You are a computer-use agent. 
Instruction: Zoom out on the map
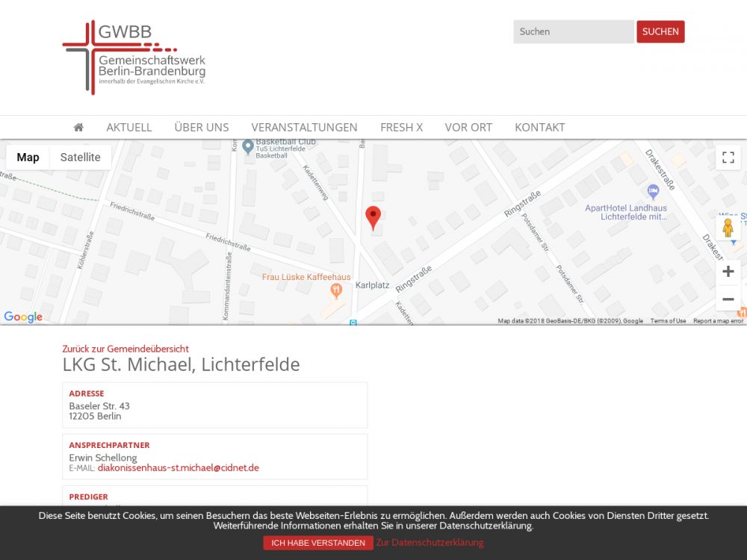(728, 299)
